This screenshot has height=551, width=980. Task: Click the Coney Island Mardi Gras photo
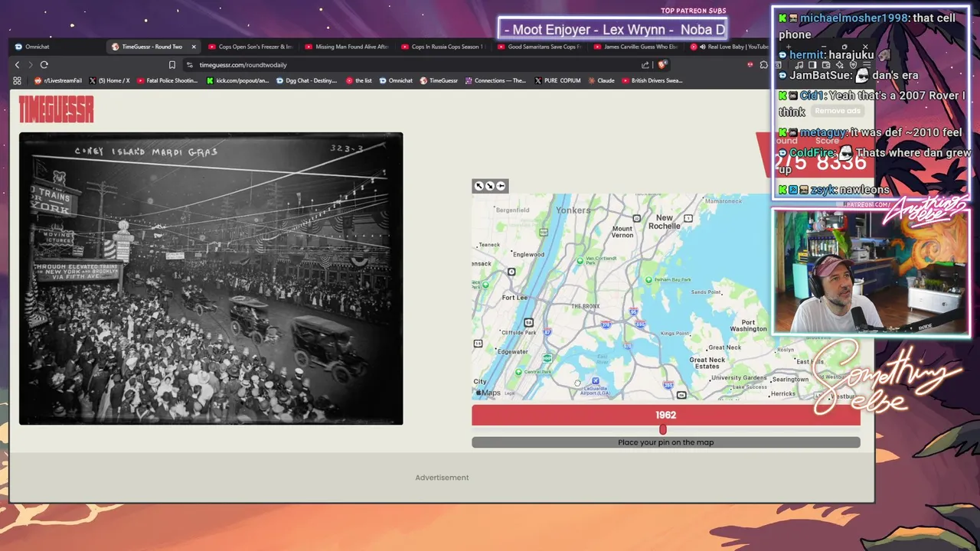[211, 279]
